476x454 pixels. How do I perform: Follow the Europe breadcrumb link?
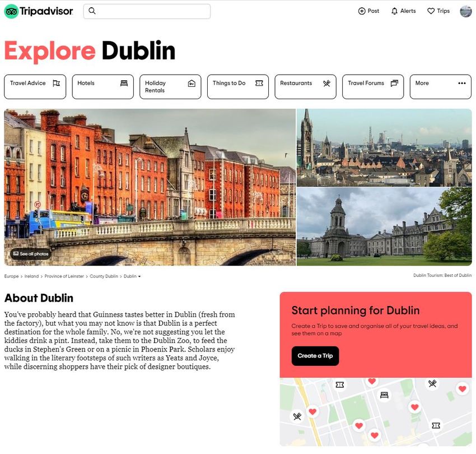coord(11,276)
